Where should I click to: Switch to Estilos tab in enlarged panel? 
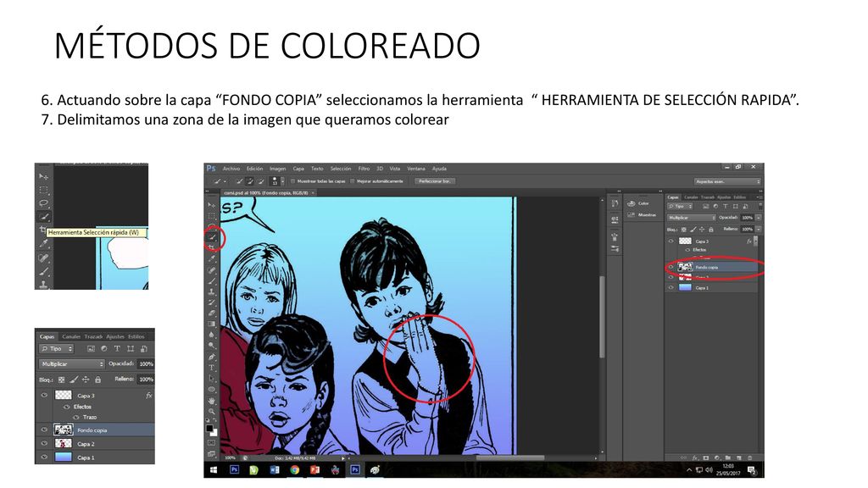136,336
